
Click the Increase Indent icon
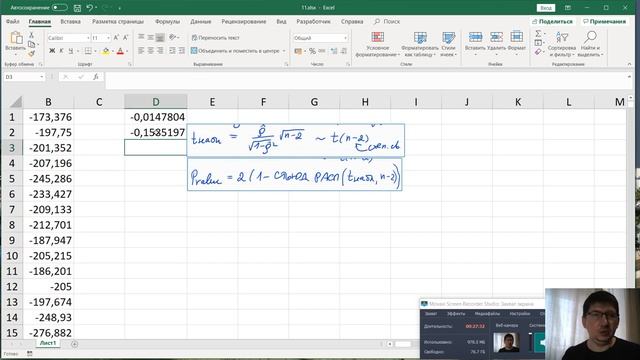pos(182,51)
